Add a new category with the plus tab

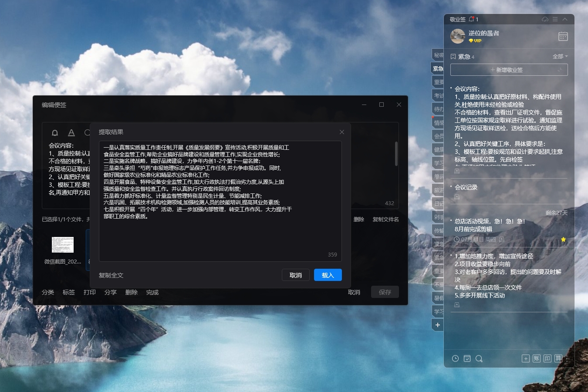pos(438,325)
